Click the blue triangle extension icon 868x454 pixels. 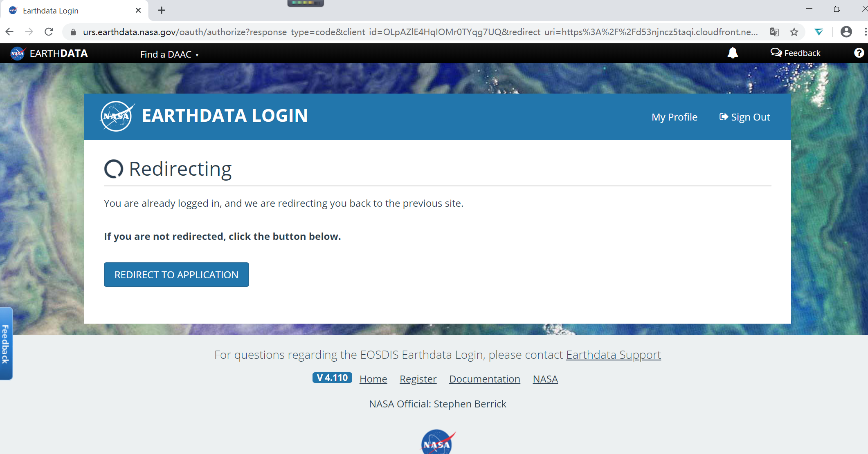[x=819, y=32]
